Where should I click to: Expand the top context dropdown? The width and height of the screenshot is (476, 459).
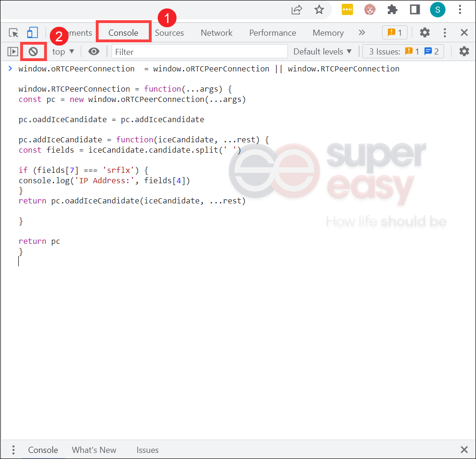63,52
